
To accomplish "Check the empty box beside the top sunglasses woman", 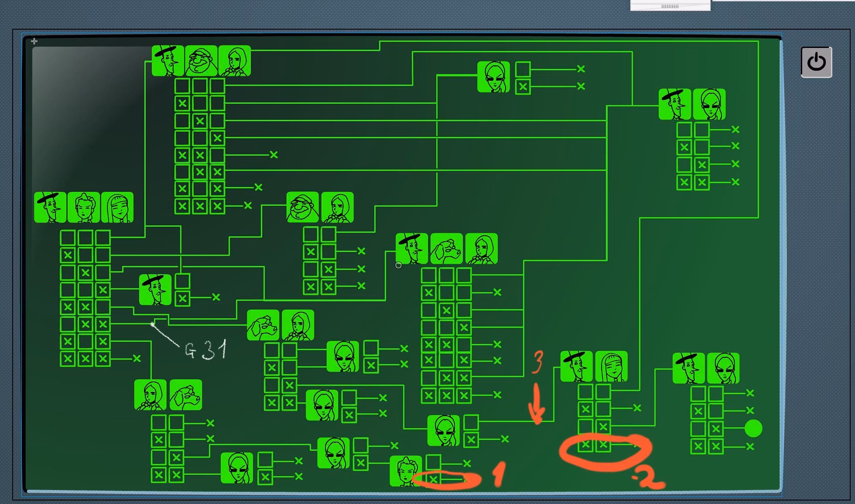I will (x=523, y=69).
